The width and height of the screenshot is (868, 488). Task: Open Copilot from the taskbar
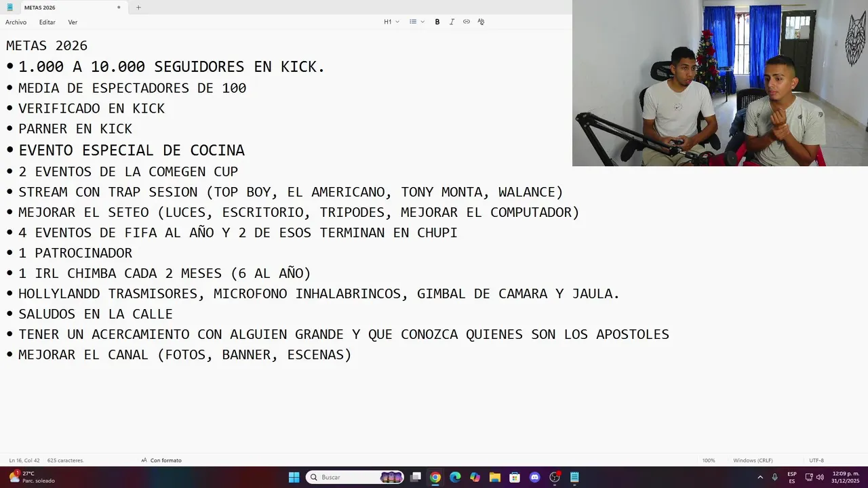click(475, 477)
